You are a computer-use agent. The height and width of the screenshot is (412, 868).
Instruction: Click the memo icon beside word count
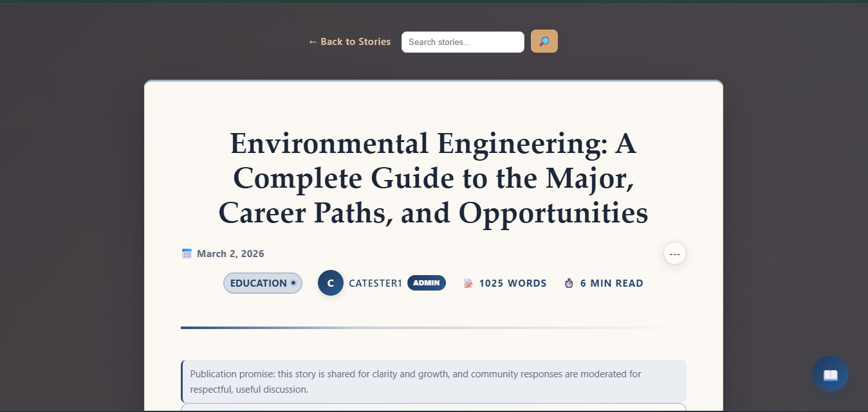point(468,283)
